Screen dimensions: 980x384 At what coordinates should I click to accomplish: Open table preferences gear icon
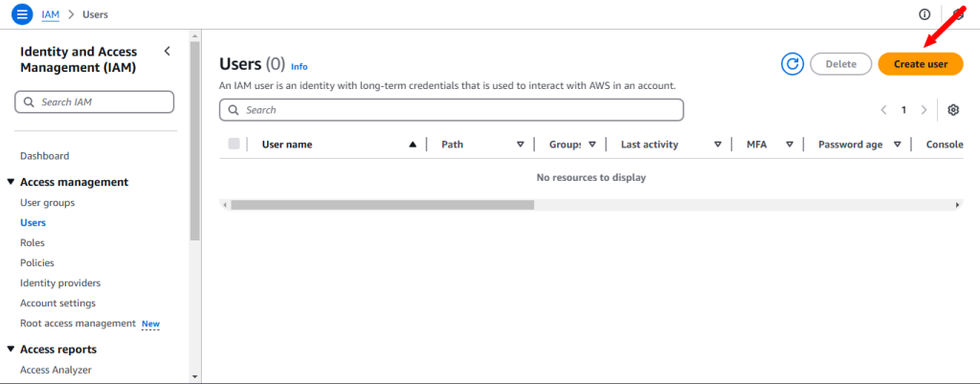(x=953, y=110)
